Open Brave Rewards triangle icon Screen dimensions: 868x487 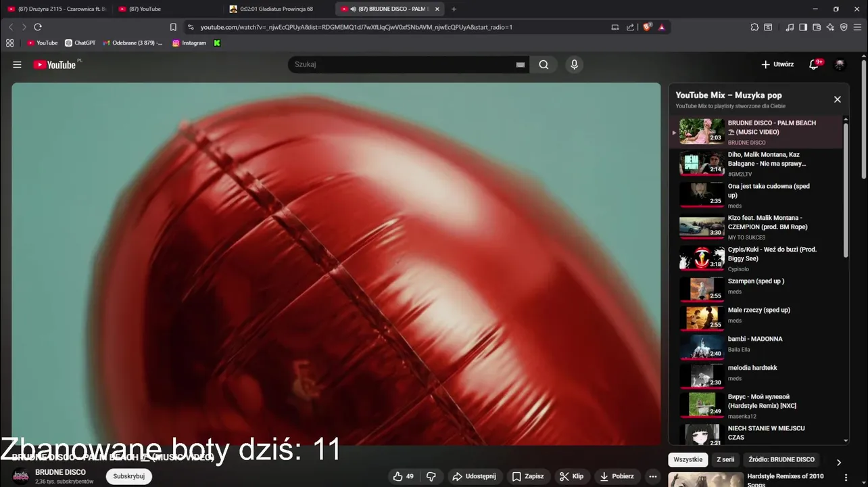661,27
